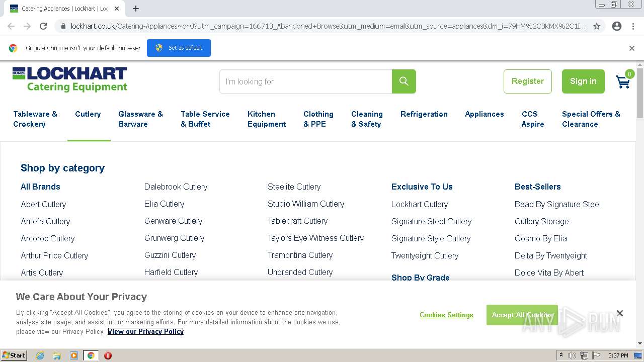Screen dimensions: 644x362
Task: Dismiss the default browser notification bar
Action: pos(632,48)
